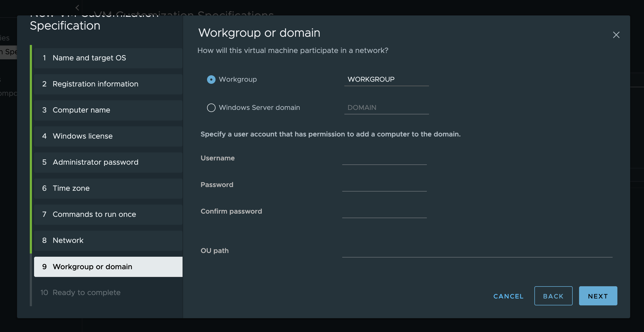Open step 8 Network
This screenshot has width=644, height=332.
click(108, 240)
